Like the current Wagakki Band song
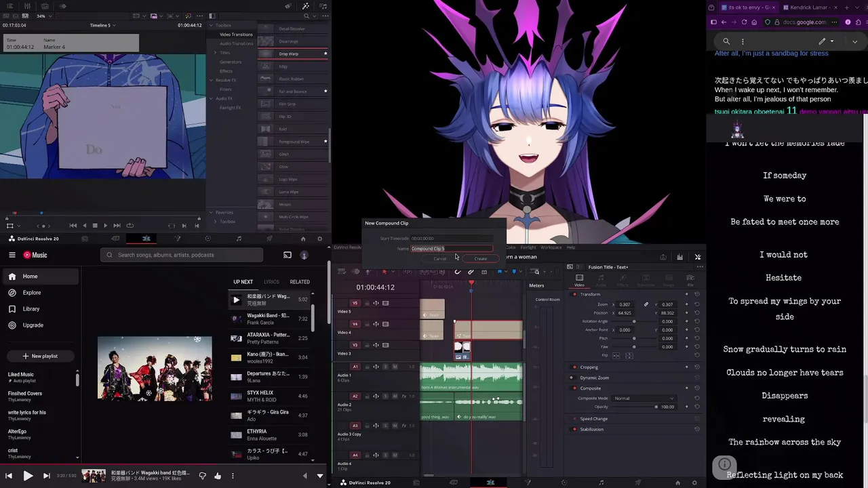Viewport: 868px width, 488px height. tap(216, 476)
